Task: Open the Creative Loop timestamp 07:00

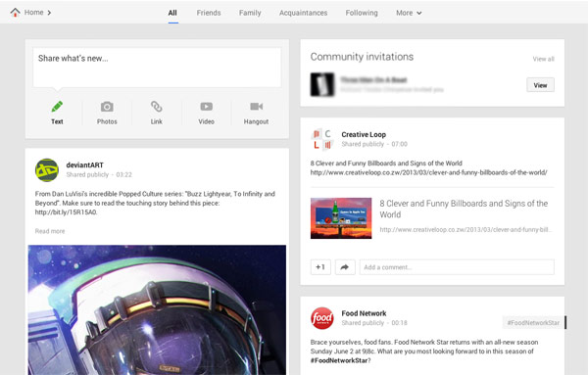Action: tap(400, 144)
